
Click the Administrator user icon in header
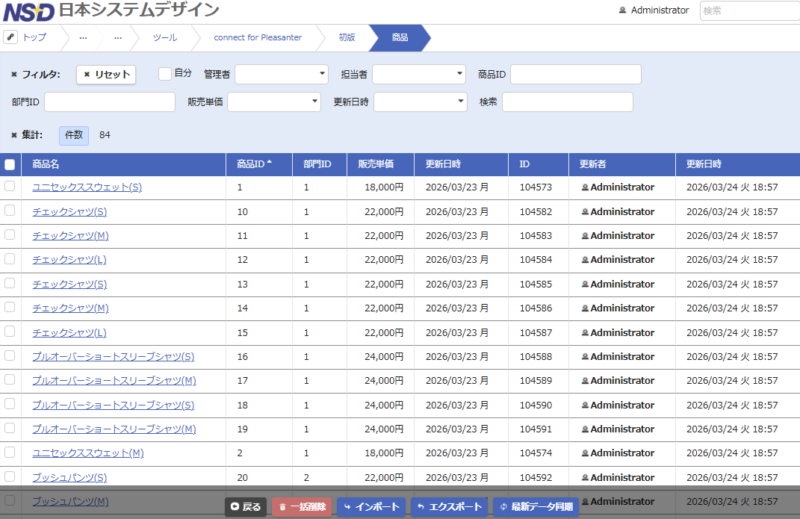click(623, 11)
